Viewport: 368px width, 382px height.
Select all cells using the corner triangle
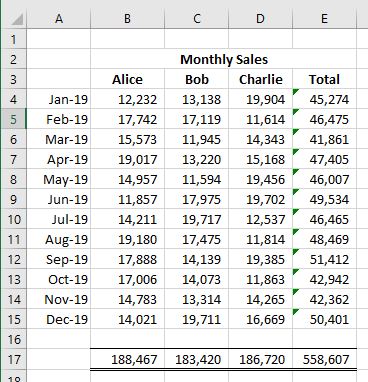[x=16, y=19]
